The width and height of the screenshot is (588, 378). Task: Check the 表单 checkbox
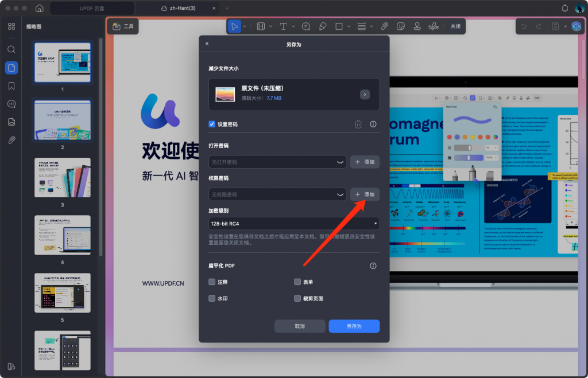point(297,282)
